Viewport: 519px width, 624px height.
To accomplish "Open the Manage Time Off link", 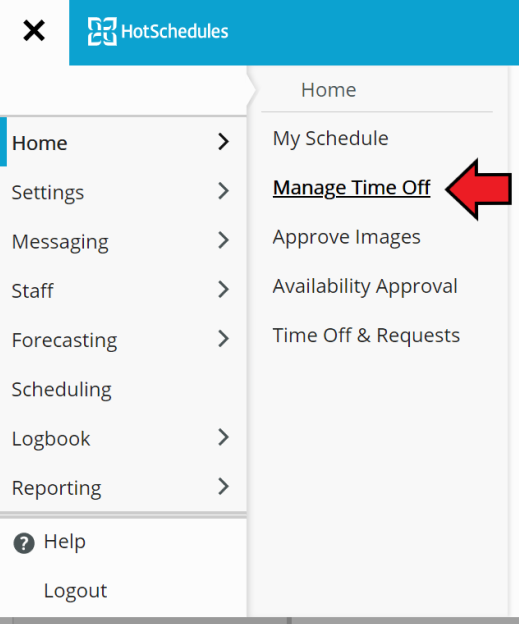I will coord(351,188).
